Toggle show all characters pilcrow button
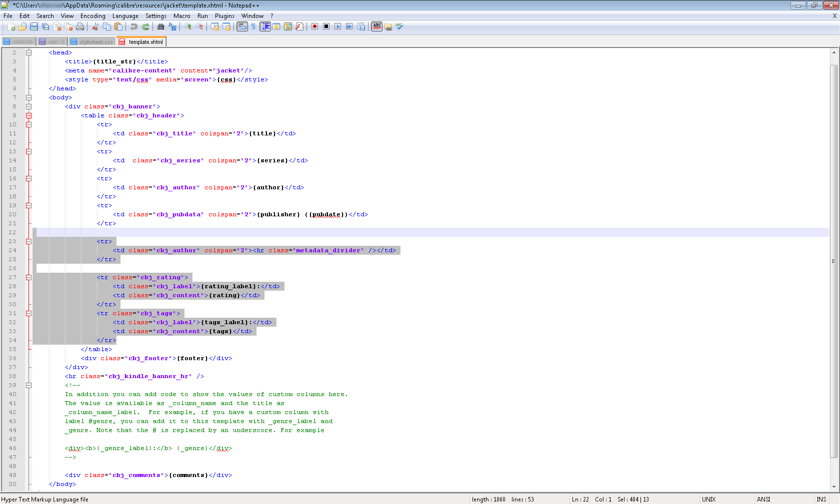 coord(253,27)
